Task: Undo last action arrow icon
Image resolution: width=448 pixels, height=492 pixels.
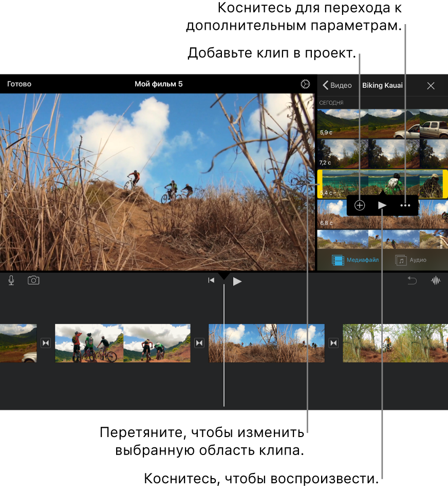Action: [x=412, y=280]
